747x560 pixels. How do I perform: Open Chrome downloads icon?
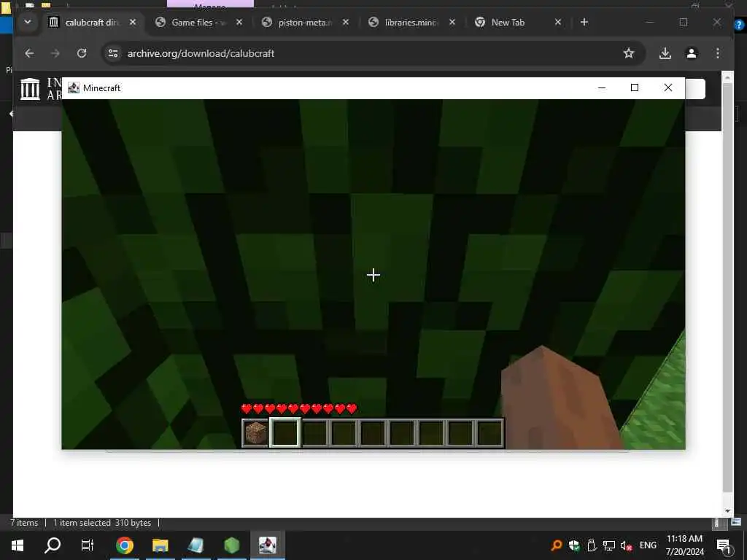pyautogui.click(x=665, y=53)
